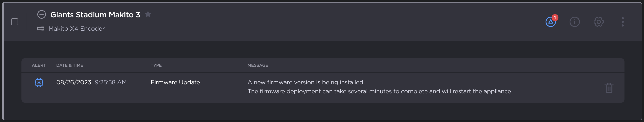Favorite the device with the star icon
Viewport: 644px width, 122px height.
point(148,15)
